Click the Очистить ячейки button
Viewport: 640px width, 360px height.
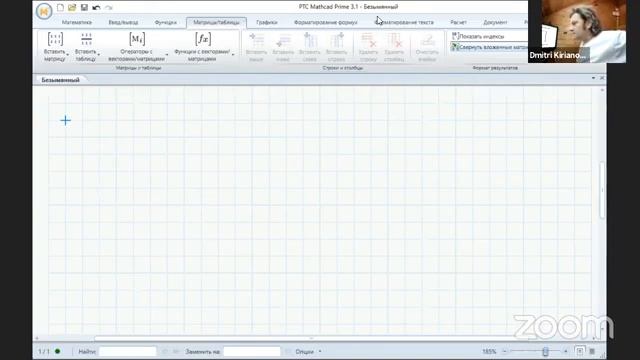click(x=427, y=47)
